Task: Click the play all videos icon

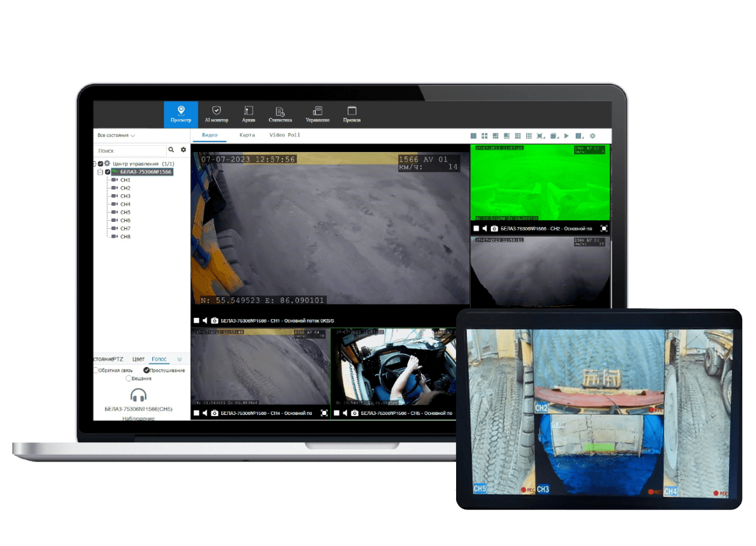Action: (566, 136)
